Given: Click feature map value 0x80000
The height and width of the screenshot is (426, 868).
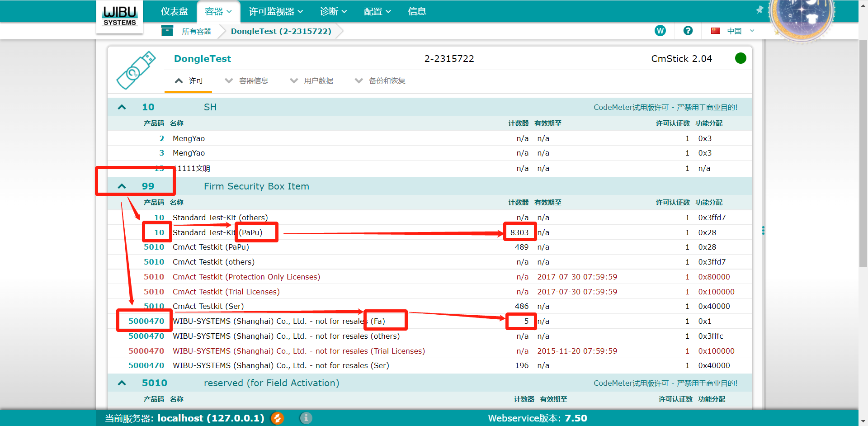Looking at the screenshot, I should 714,277.
